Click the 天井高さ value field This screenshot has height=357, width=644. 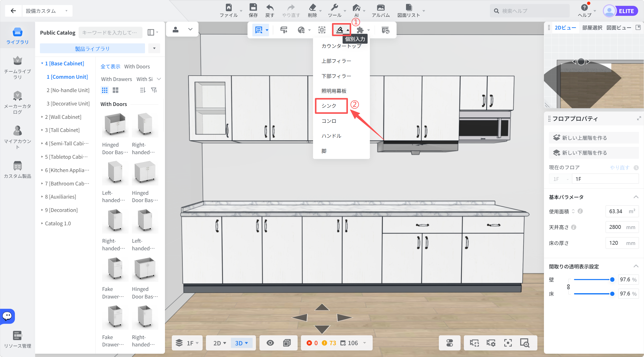pyautogui.click(x=622, y=227)
